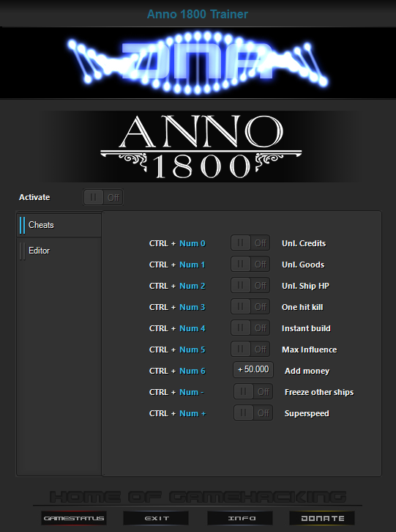Click the CTRL + Num 1 hotkey text
This screenshot has height=532, width=396.
[x=177, y=265]
